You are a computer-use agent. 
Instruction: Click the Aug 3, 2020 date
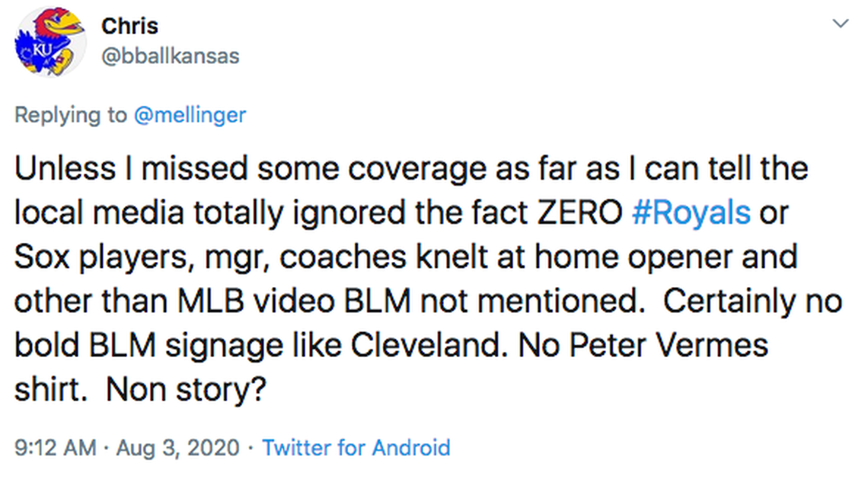(177, 447)
